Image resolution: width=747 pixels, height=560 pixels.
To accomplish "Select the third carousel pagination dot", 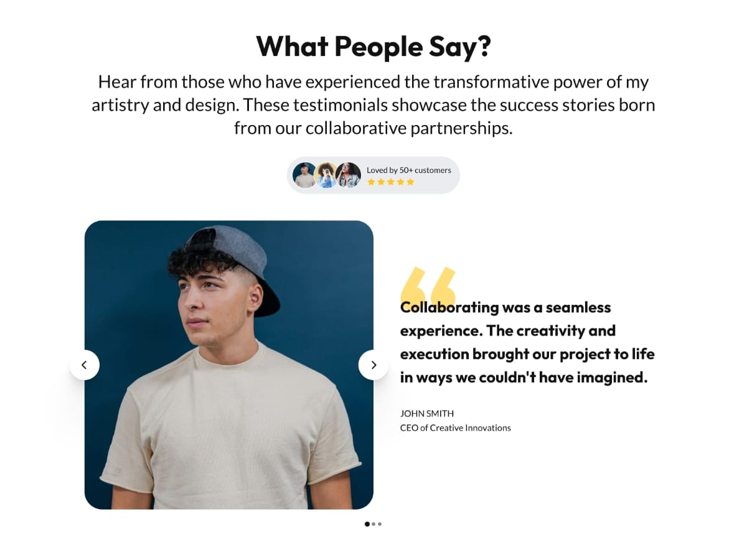I will point(380,524).
